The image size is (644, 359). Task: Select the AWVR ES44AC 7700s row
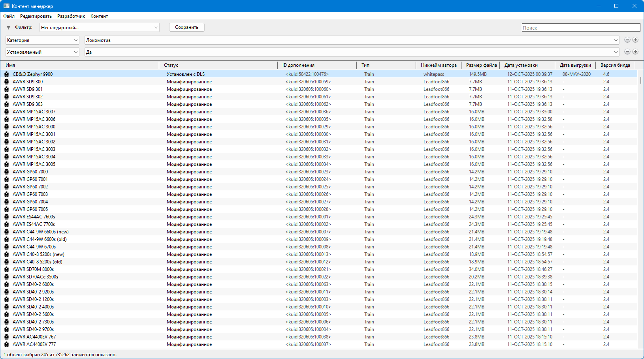pos(318,224)
